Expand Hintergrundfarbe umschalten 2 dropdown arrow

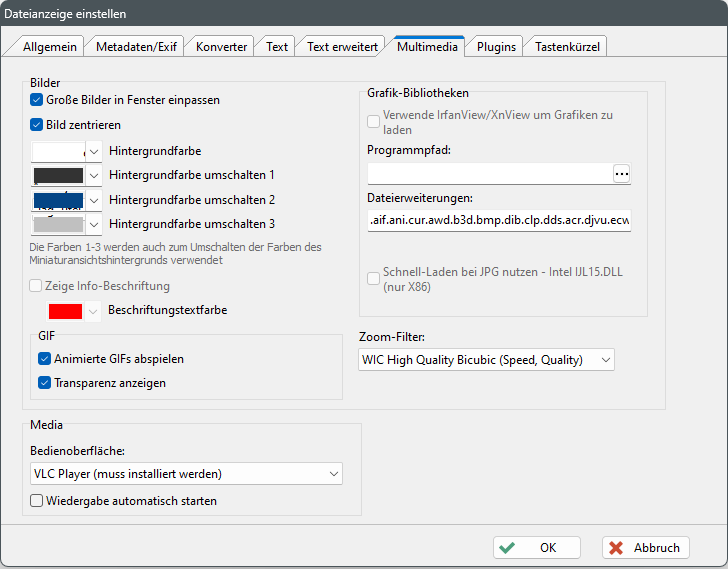pyautogui.click(x=94, y=200)
